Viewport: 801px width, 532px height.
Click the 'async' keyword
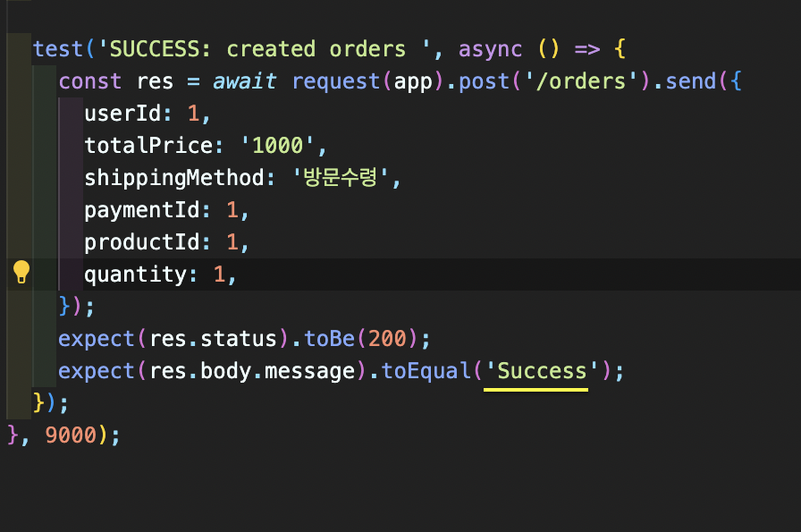(491, 49)
